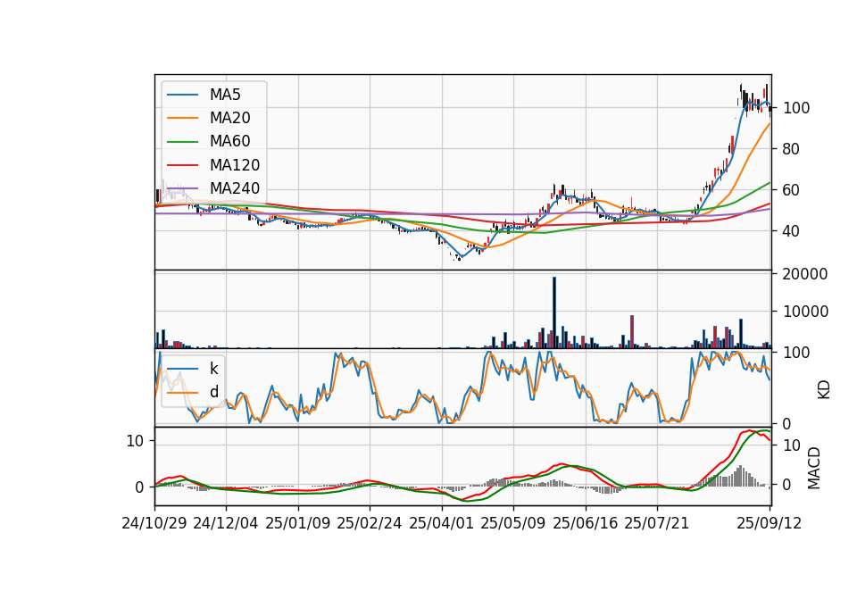Click the 25/09/12 date tick label
857x616 pixels.
pos(770,523)
